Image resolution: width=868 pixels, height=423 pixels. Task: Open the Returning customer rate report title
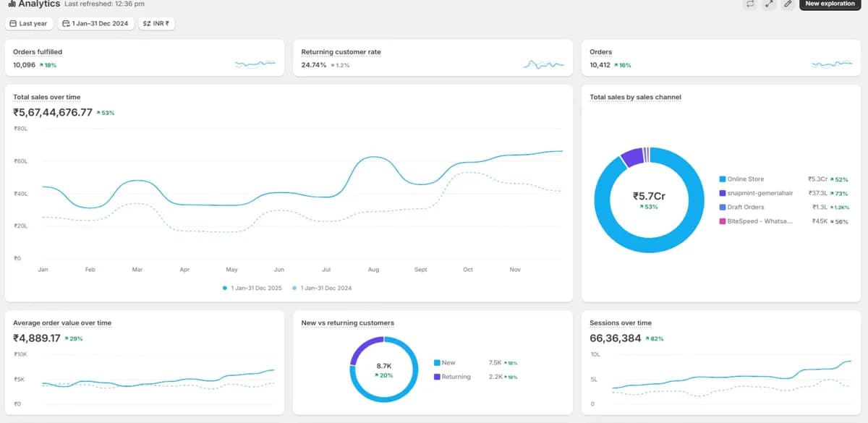point(341,52)
